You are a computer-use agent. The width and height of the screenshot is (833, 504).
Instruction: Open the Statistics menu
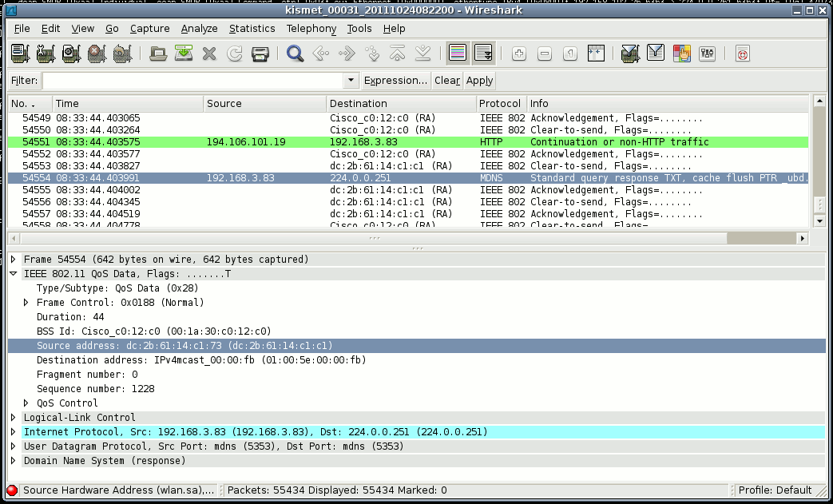click(x=252, y=29)
